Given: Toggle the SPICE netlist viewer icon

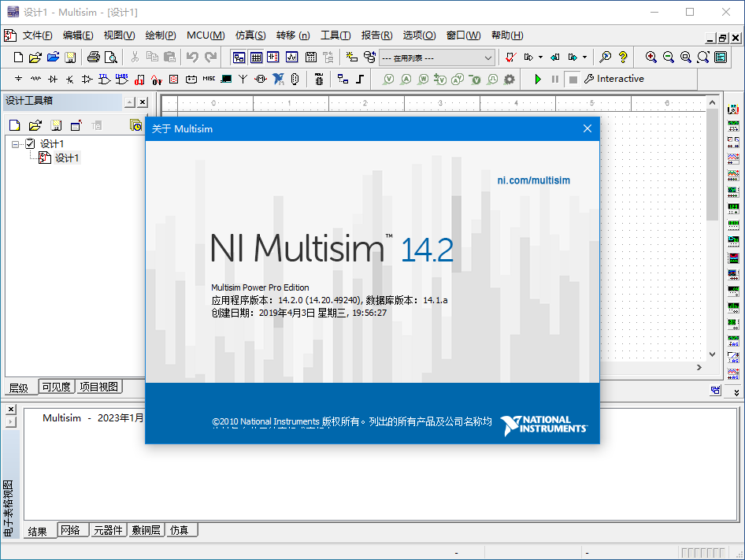Looking at the screenshot, I should (x=273, y=57).
